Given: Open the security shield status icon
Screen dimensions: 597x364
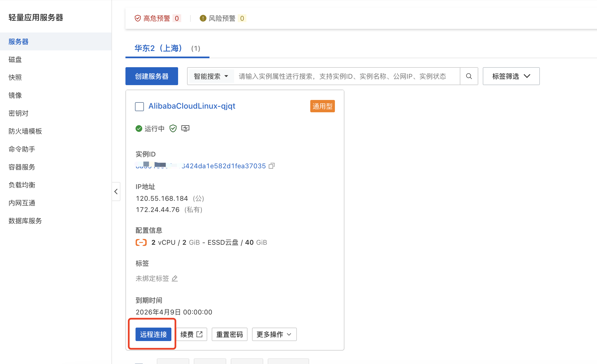Looking at the screenshot, I should (173, 129).
